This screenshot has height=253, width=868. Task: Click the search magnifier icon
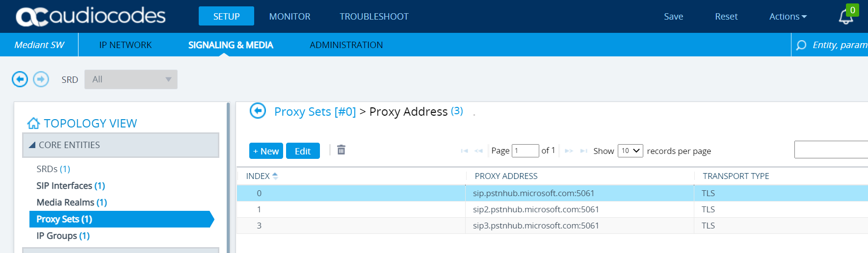pos(801,45)
